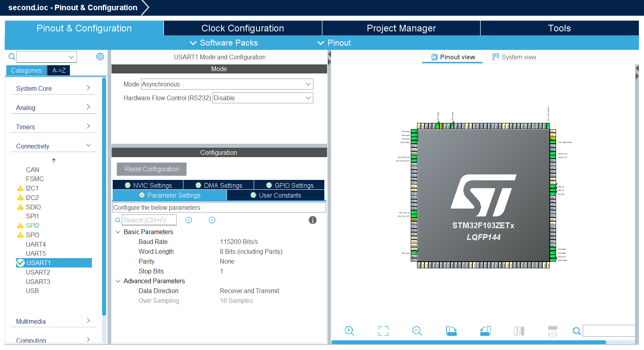The image size is (644, 350).
Task: Click the categories list vertical scrollbar
Action: pos(104,196)
